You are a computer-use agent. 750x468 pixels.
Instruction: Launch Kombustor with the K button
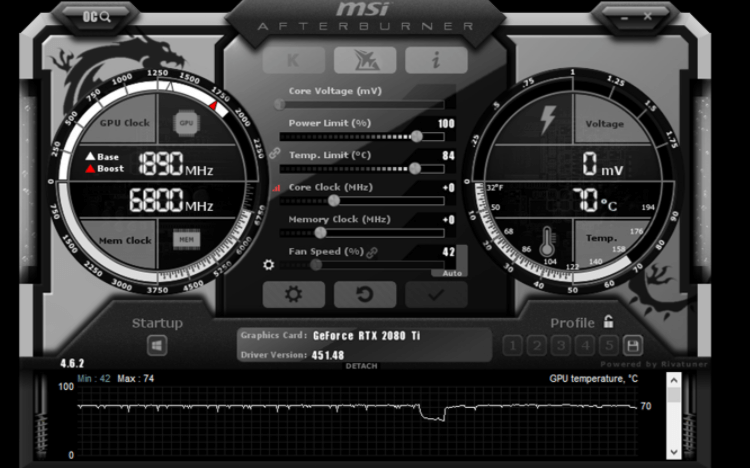click(x=293, y=60)
